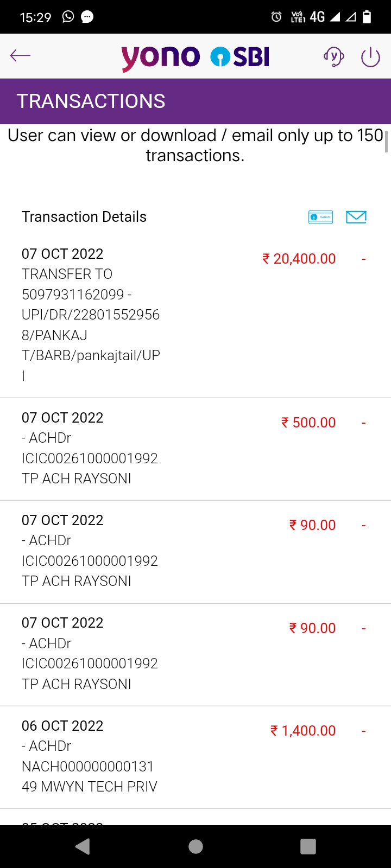Tap the TRANSACTIONS header bar
The image size is (391, 868).
[195, 101]
